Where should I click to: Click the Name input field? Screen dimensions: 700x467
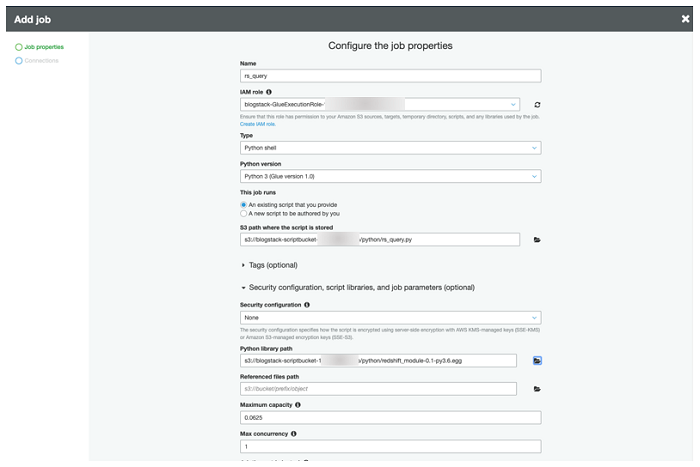390,75
